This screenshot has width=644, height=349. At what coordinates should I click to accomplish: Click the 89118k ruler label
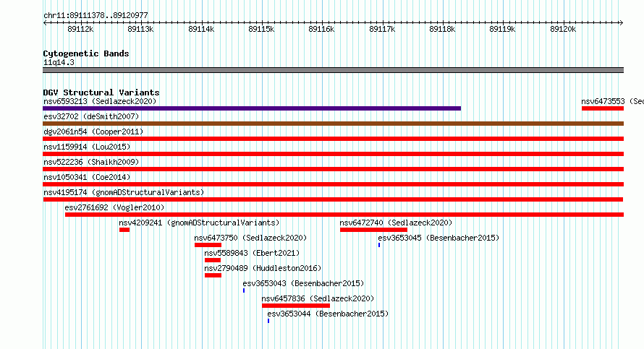coord(442,29)
